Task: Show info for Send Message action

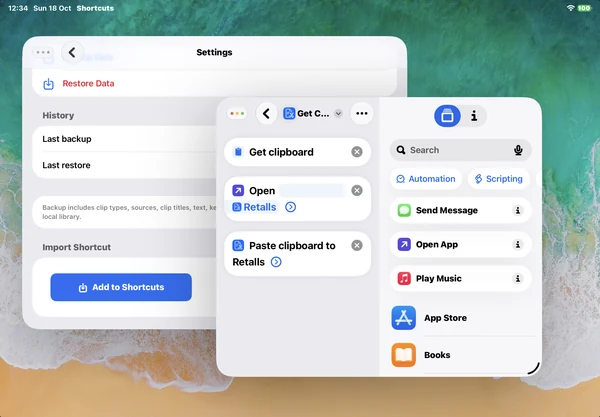Action: click(x=518, y=210)
